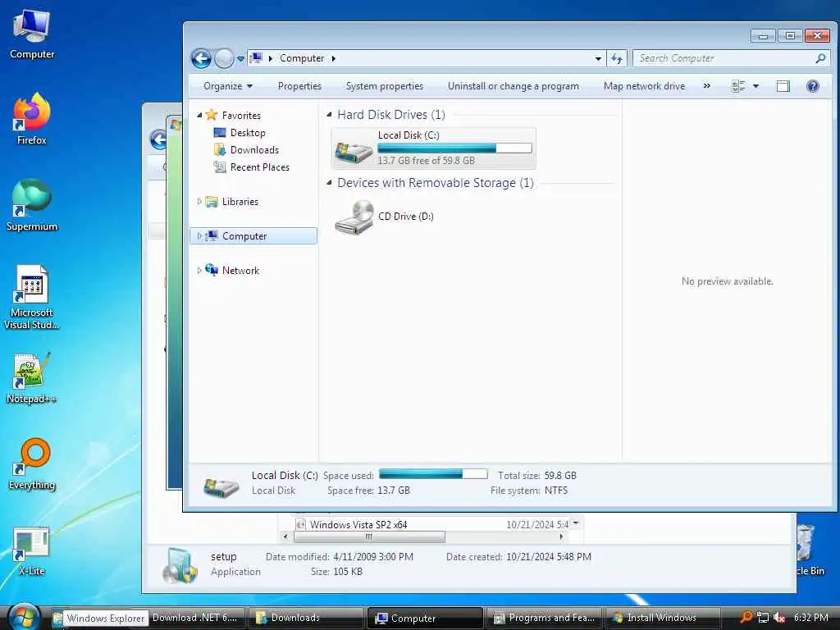
Task: Click the Windows Start orb
Action: pyautogui.click(x=23, y=618)
